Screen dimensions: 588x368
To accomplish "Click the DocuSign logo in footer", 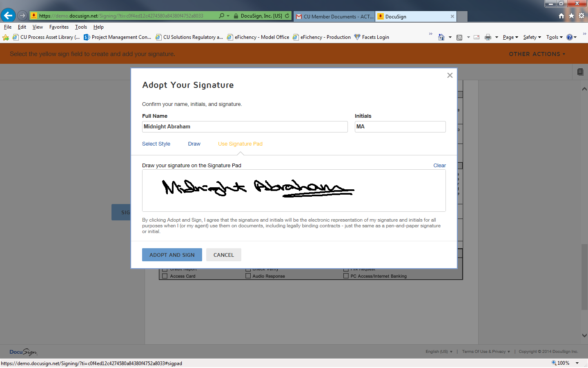I will click(23, 352).
